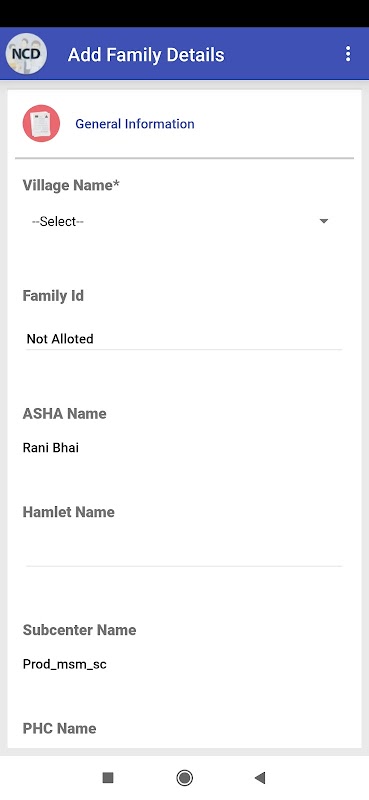This screenshot has height=800, width=369.
Task: Tap the Add Family Details title
Action: [146, 55]
